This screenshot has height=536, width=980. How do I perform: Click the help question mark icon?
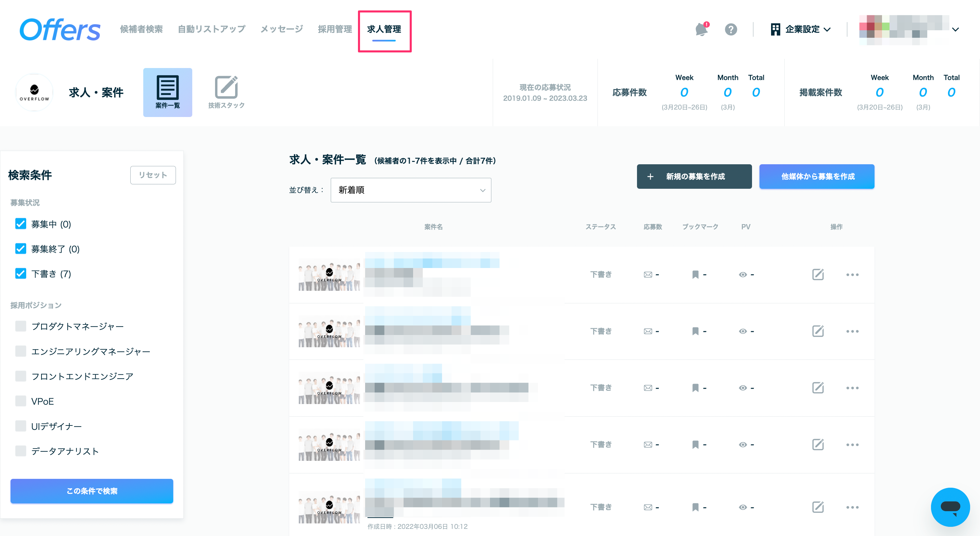(x=731, y=29)
